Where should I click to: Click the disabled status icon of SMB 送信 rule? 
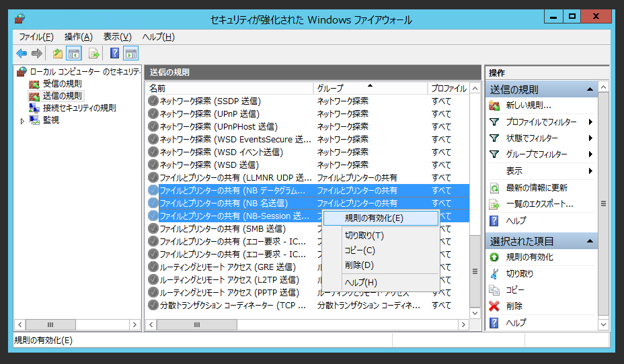tap(153, 228)
